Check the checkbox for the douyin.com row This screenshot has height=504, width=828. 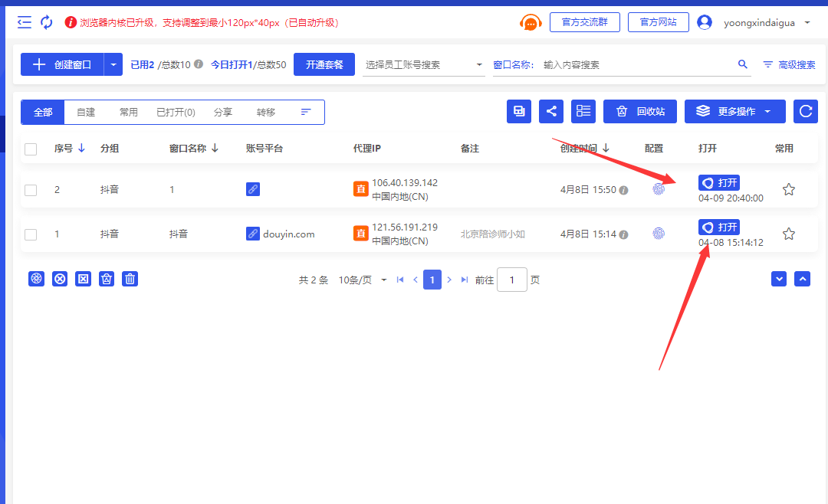[x=31, y=234]
